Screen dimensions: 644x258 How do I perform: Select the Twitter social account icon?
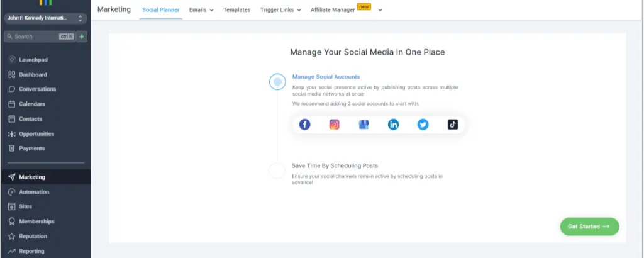(423, 125)
